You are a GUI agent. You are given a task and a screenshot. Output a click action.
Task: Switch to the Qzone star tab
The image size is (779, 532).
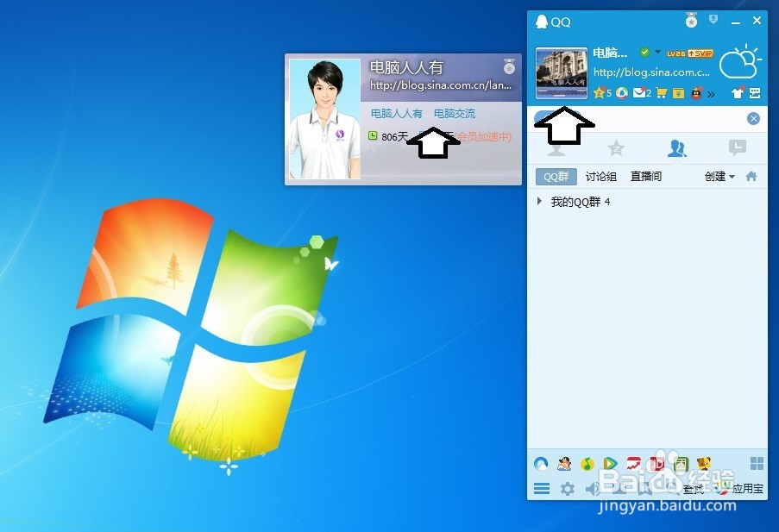pyautogui.click(x=616, y=148)
